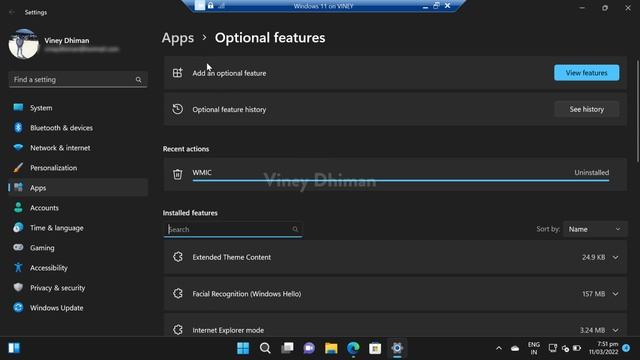Screen dimensions: 640x360
Task: Open Microsoft Store from taskbar
Action: (375, 348)
